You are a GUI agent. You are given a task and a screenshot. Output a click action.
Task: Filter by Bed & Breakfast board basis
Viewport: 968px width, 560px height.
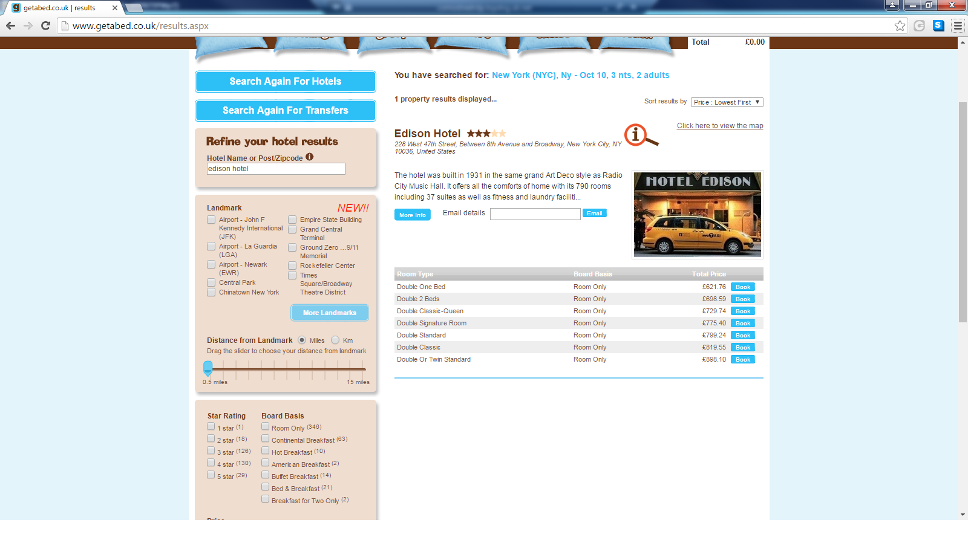pos(265,487)
